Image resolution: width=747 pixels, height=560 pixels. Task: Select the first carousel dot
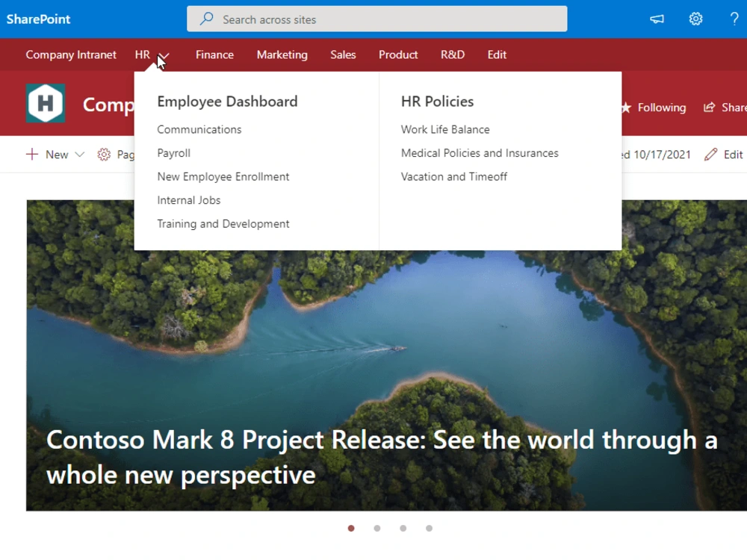pos(351,528)
